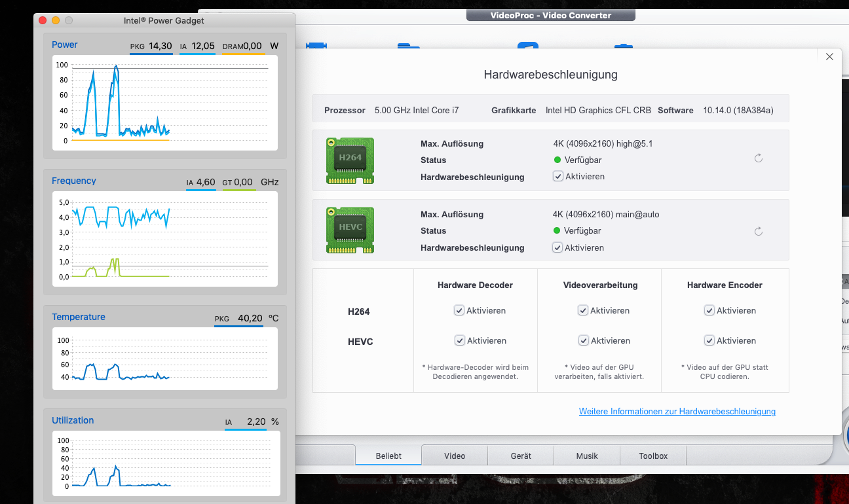Click the green status dot in HEVC panel
The image size is (849, 504).
[x=557, y=230]
